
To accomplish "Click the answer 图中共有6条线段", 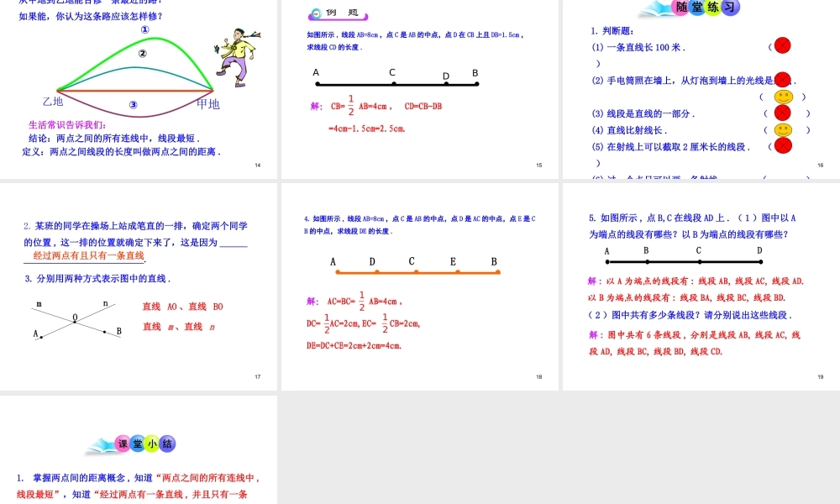I will pos(695,344).
